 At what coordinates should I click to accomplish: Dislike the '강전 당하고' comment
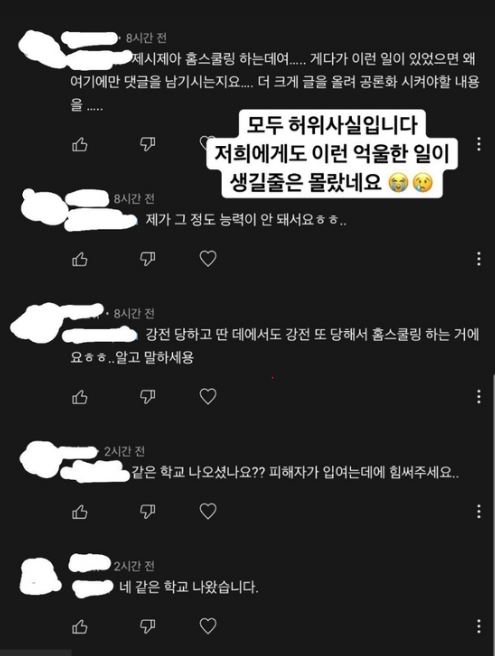coord(147,397)
